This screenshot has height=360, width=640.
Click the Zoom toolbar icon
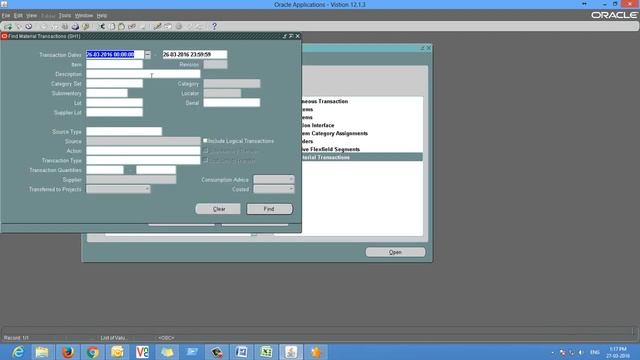(168, 27)
